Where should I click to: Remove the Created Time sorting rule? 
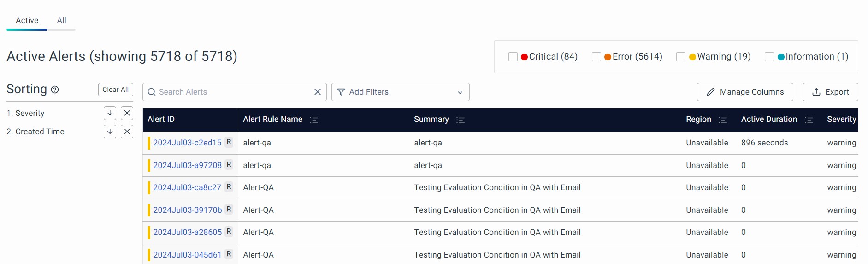click(x=127, y=132)
